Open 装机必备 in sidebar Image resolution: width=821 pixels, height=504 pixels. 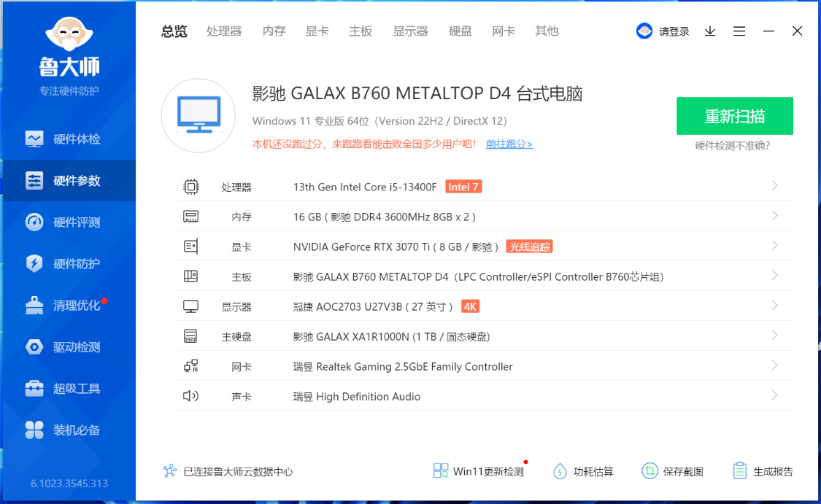69,430
